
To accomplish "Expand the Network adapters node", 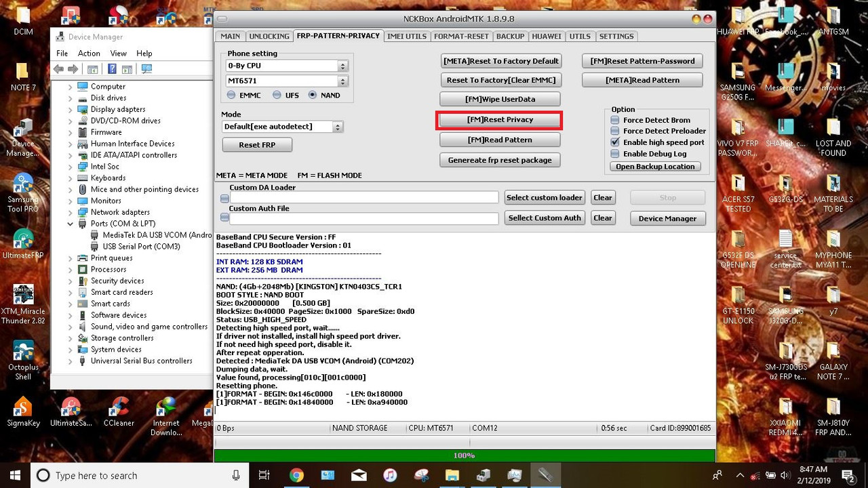I will pyautogui.click(x=70, y=212).
